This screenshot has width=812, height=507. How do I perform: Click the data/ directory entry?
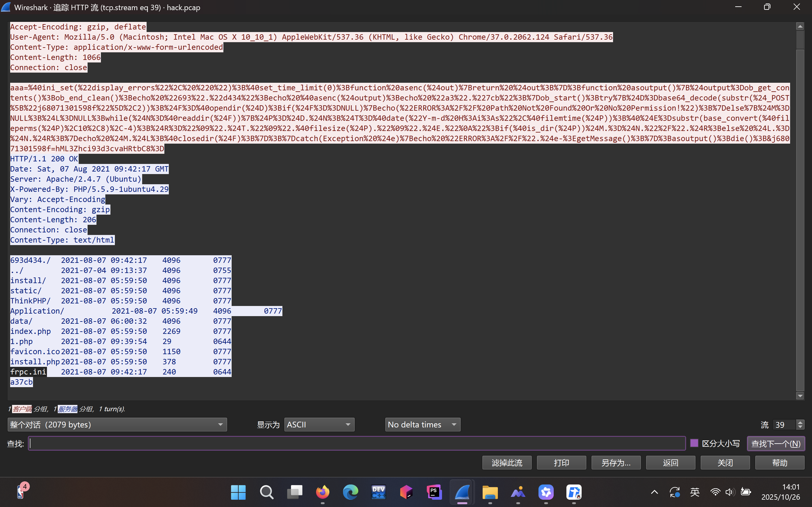point(21,321)
